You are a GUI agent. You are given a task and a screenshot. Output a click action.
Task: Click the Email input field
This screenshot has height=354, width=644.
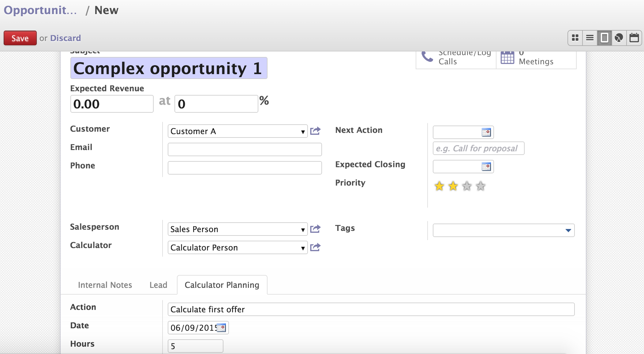tap(245, 149)
